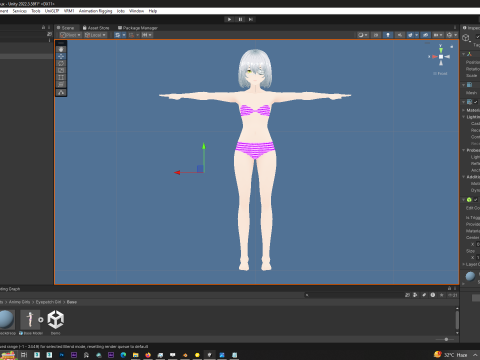Select the Base Model asset thumbnail
Image resolution: width=480 pixels, height=360 pixels.
coord(30,320)
